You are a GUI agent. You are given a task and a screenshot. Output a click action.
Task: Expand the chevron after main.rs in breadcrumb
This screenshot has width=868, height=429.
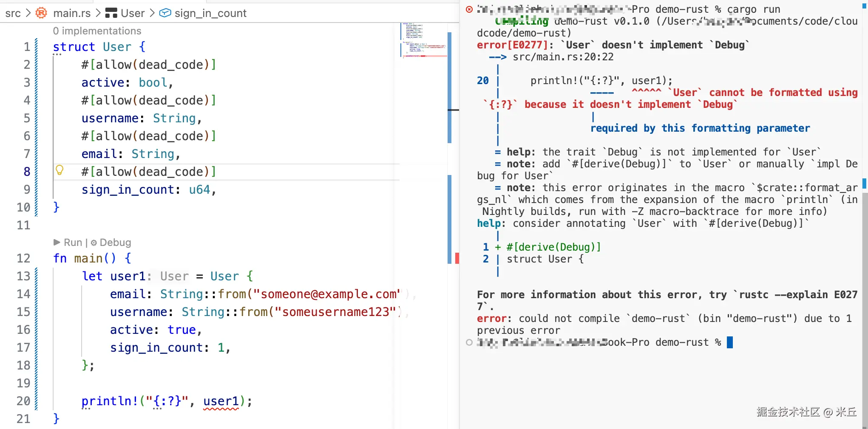98,13
